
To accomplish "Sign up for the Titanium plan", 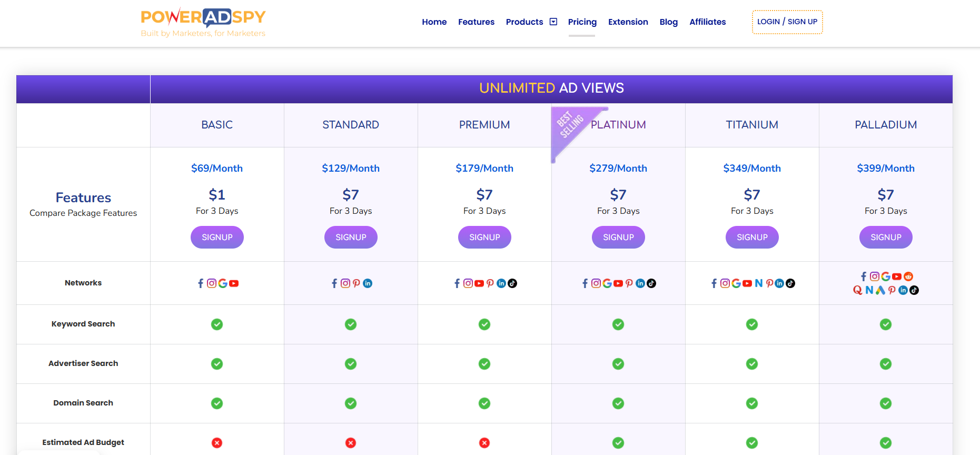I will click(x=752, y=237).
